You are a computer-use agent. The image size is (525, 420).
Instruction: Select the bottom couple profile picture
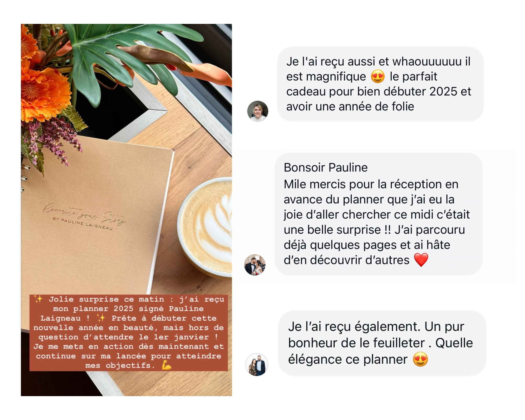coord(257,365)
